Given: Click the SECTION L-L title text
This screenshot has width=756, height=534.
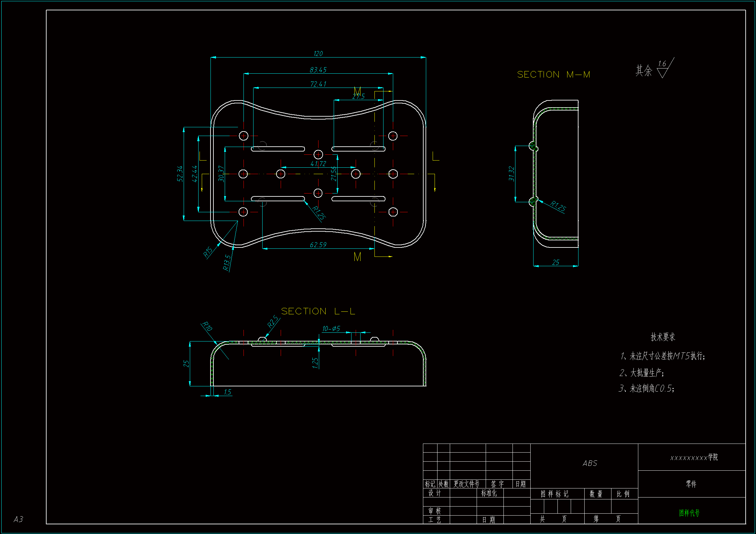Looking at the screenshot, I should pos(318,311).
